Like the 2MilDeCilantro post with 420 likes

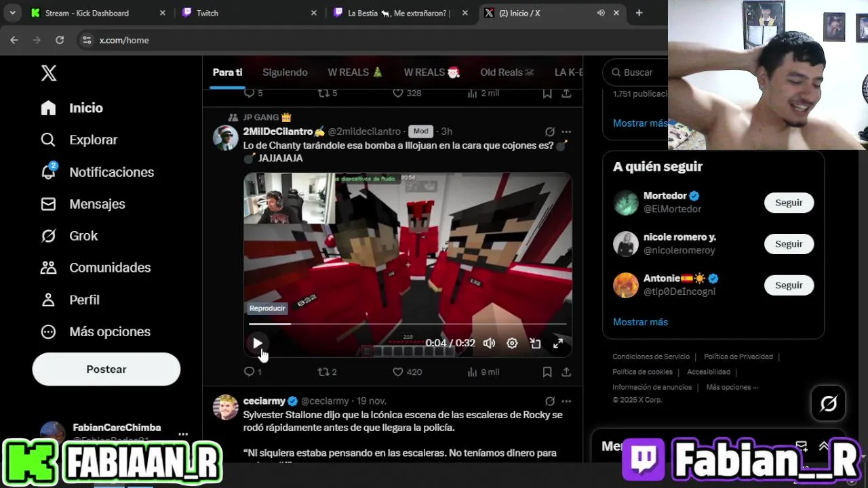point(407,371)
